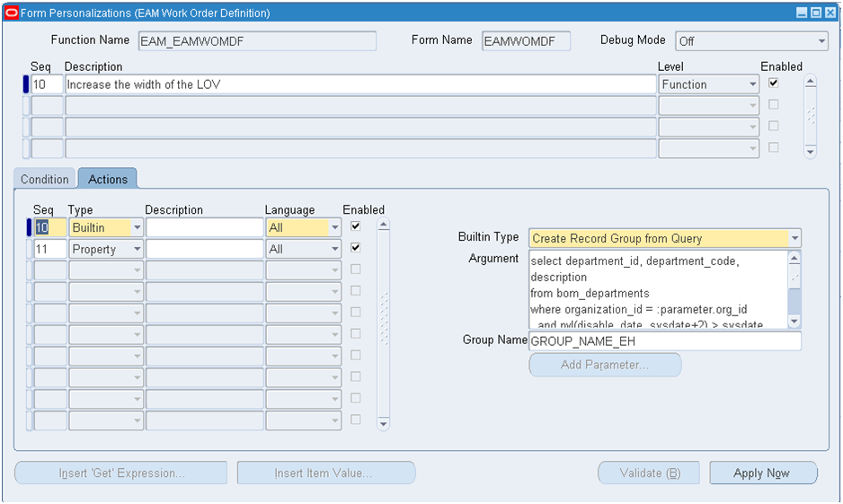
Task: Click the actions list scroll down arrow
Action: pyautogui.click(x=383, y=422)
